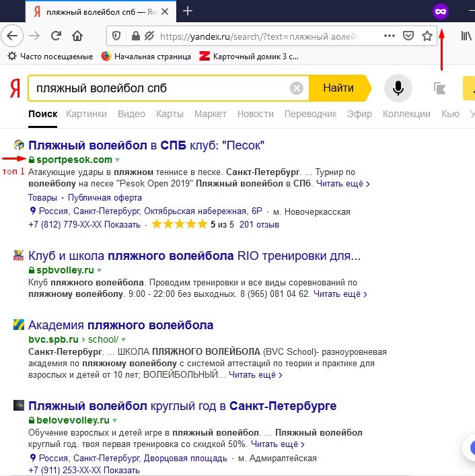Switch to the 'Маркет' tab
Image resolution: width=475 pixels, height=476 pixels.
point(210,114)
